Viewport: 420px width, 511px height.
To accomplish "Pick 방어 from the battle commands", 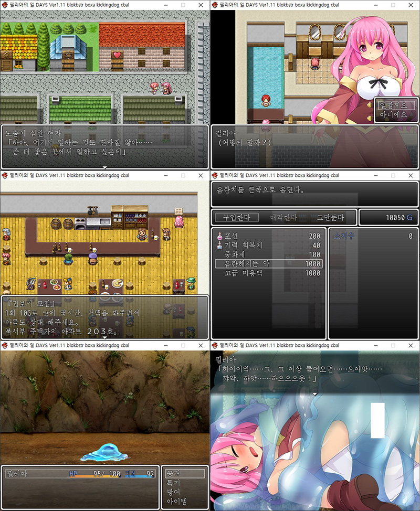I will tap(173, 492).
